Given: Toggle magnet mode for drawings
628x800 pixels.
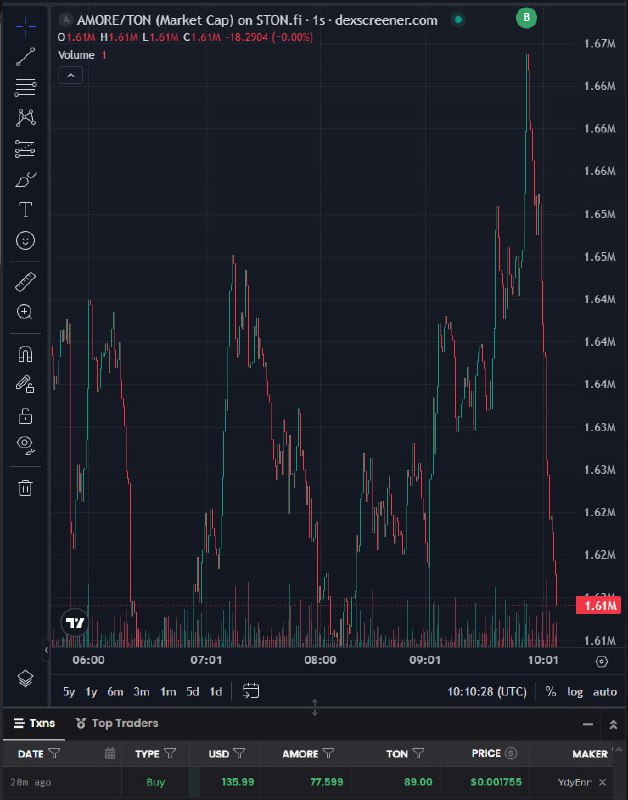Looking at the screenshot, I should tap(26, 354).
